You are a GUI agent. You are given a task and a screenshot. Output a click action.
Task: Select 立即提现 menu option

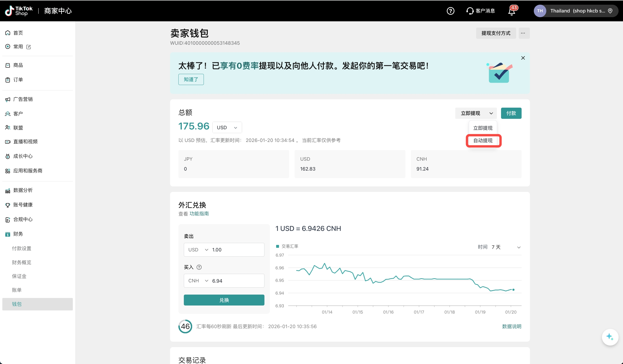483,128
